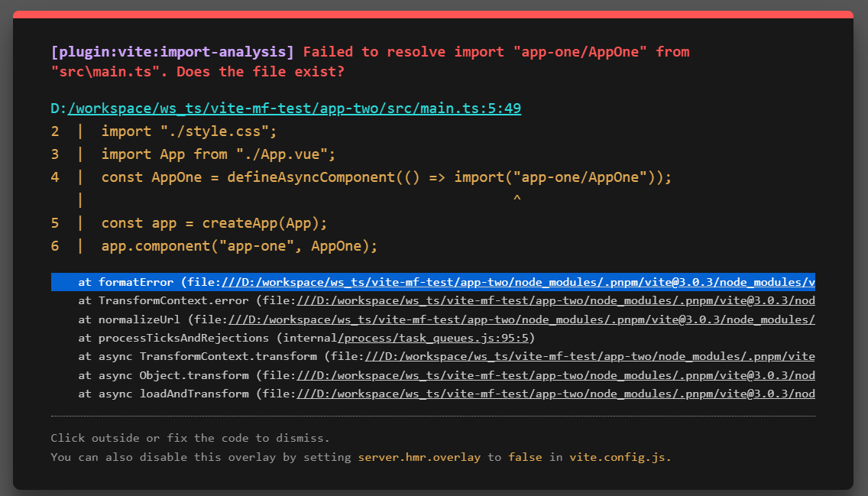Click the caret marker under line 4
The height and width of the screenshot is (496, 868).
(517, 198)
